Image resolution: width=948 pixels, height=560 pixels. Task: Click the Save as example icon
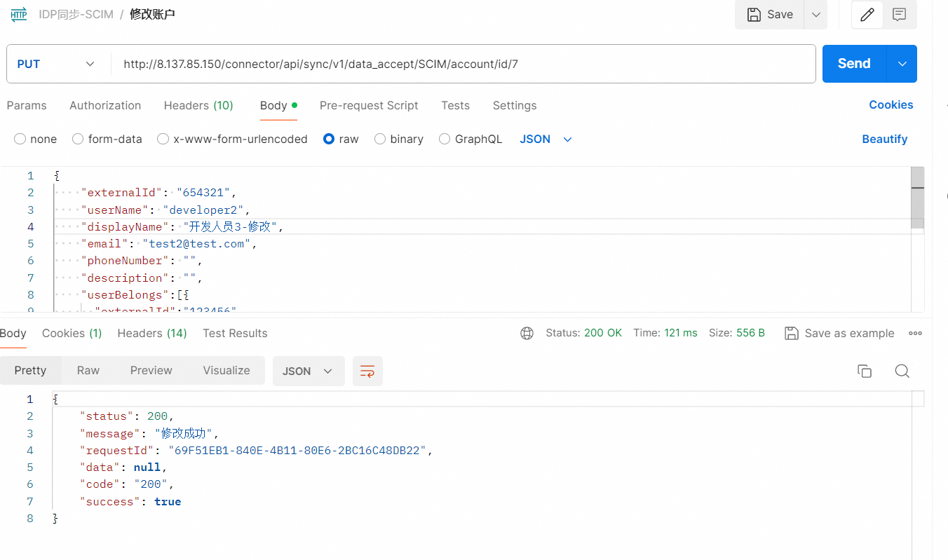792,333
